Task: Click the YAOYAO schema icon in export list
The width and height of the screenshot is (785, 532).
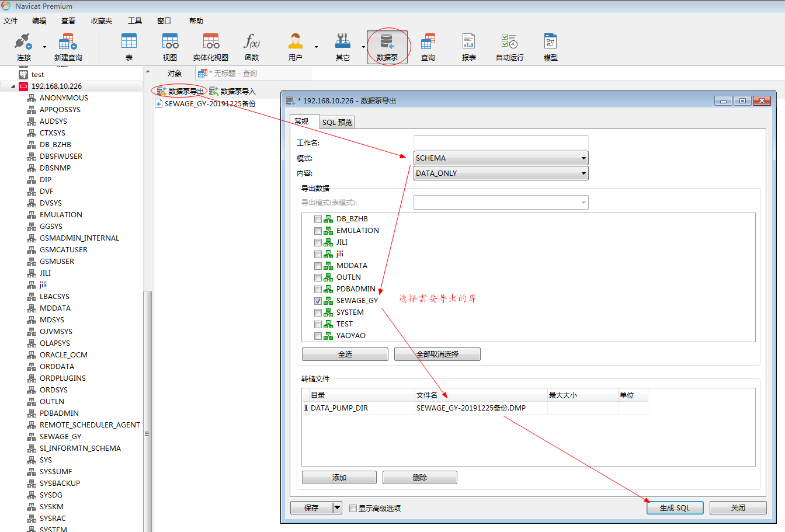Action: coord(328,336)
